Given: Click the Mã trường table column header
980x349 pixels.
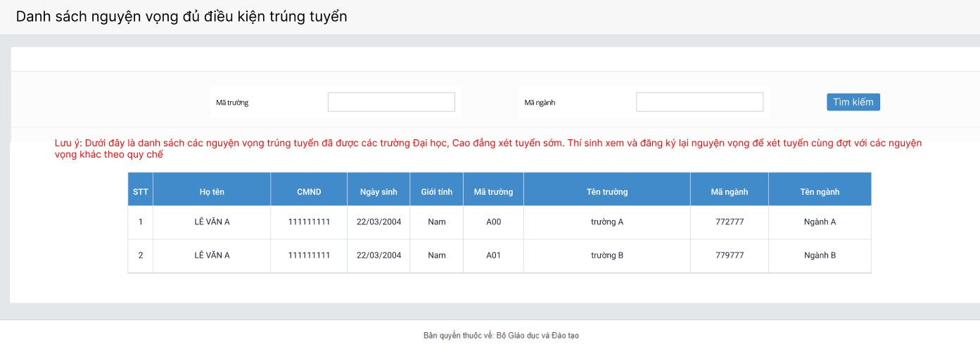Looking at the screenshot, I should [x=493, y=192].
